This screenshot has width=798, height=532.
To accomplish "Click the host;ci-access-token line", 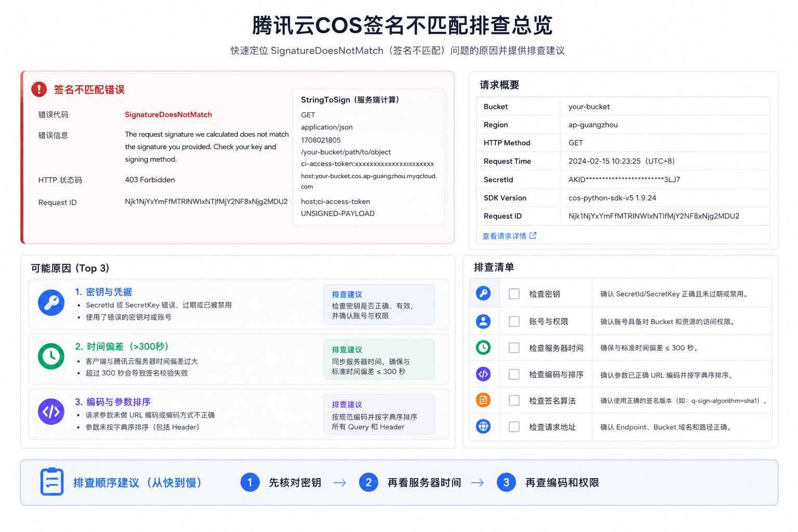I will pos(336,202).
